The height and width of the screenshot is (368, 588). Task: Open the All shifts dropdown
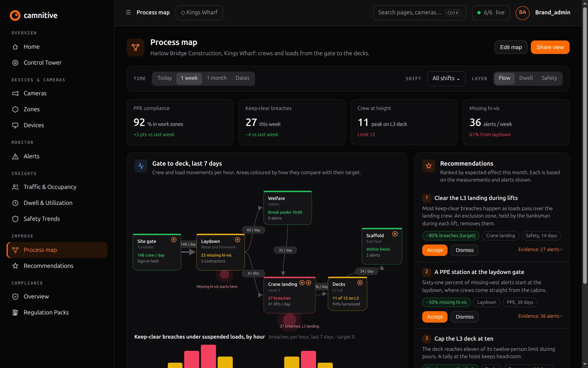click(446, 78)
